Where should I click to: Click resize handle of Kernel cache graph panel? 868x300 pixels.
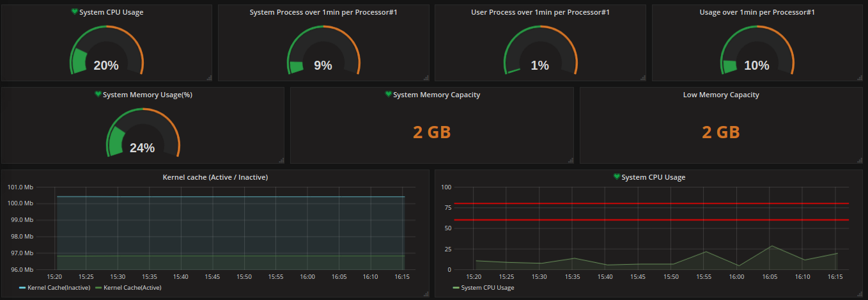click(426, 294)
